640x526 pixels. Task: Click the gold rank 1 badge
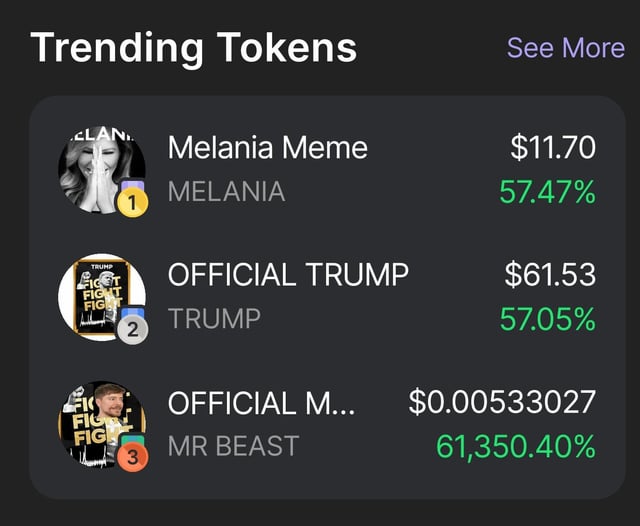click(132, 203)
